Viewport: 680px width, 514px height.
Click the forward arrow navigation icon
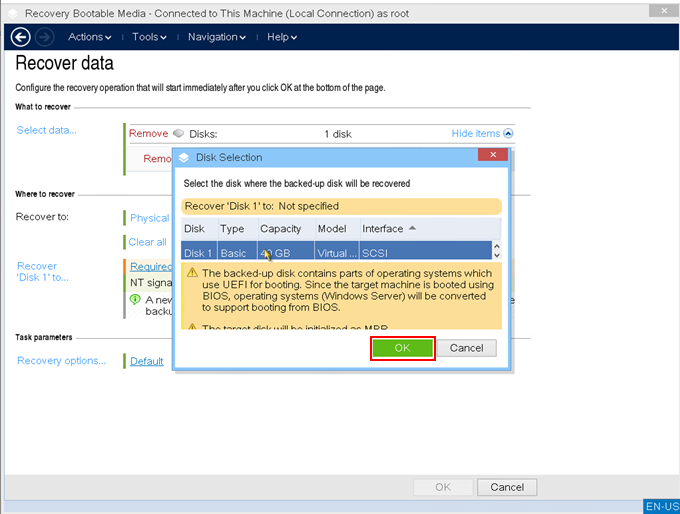(44, 37)
